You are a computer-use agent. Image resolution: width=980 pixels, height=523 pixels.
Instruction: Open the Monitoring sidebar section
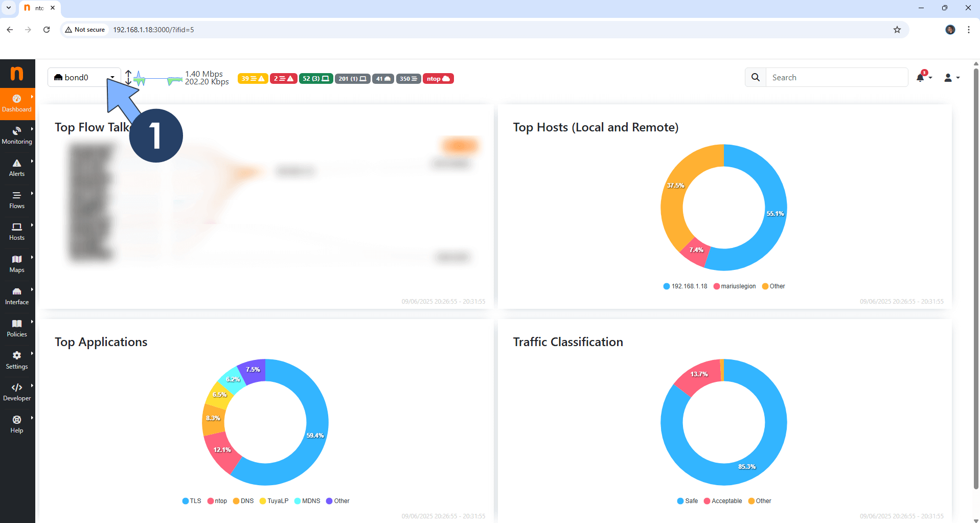click(17, 136)
